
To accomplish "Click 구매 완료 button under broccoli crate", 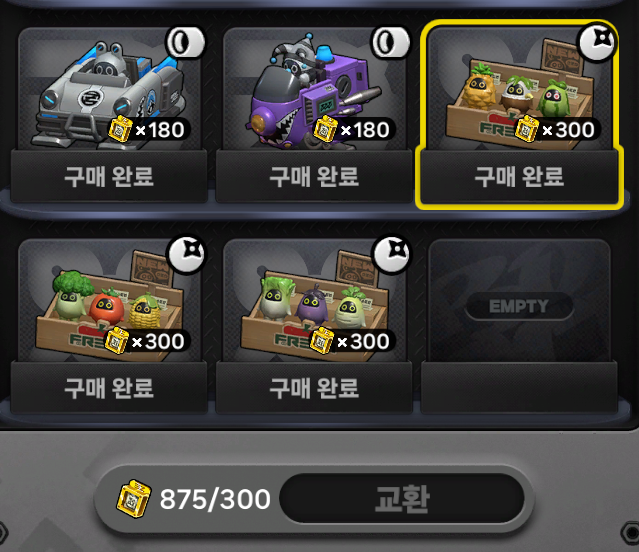I will pos(109,388).
